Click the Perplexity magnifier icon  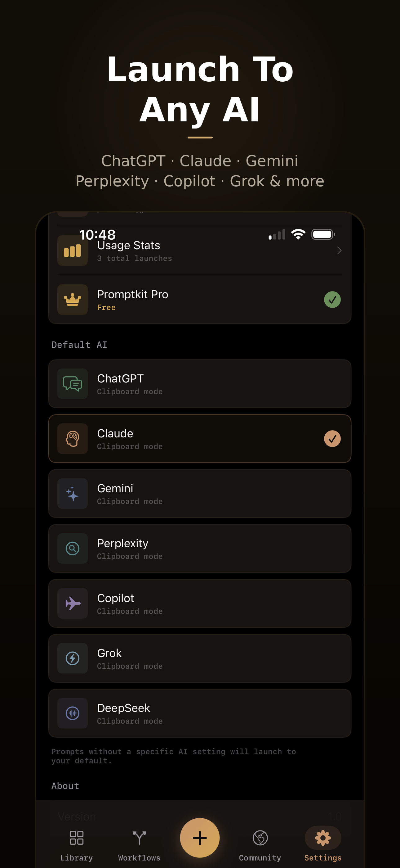pos(72,548)
